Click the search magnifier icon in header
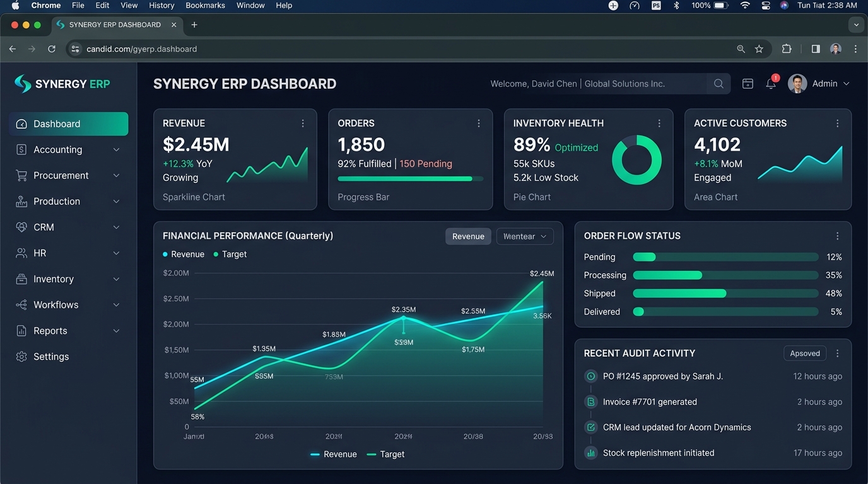868x484 pixels. tap(718, 84)
